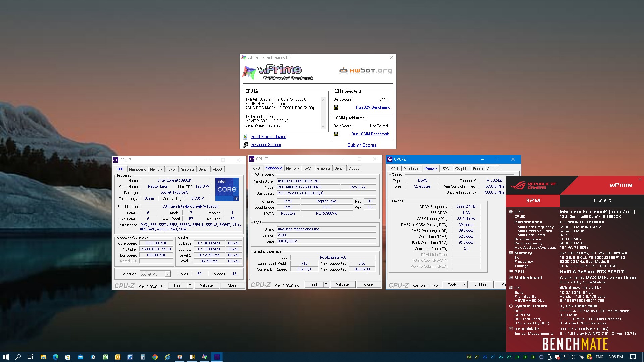Image resolution: width=644 pixels, height=362 pixels.
Task: Click the DRAM Frequency 3299.2 MHz field
Action: click(x=466, y=206)
